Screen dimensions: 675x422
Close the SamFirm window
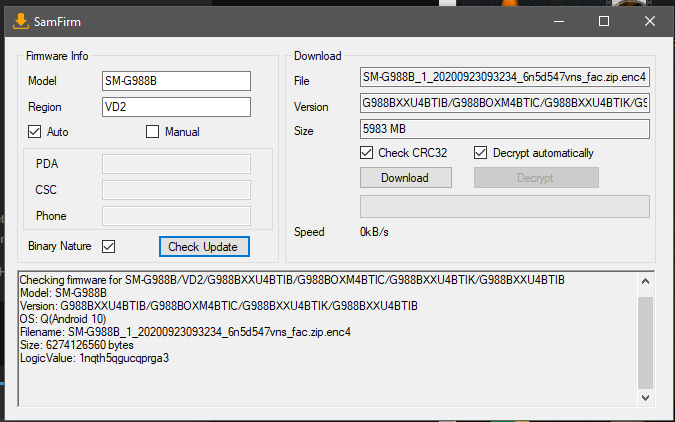pos(650,22)
